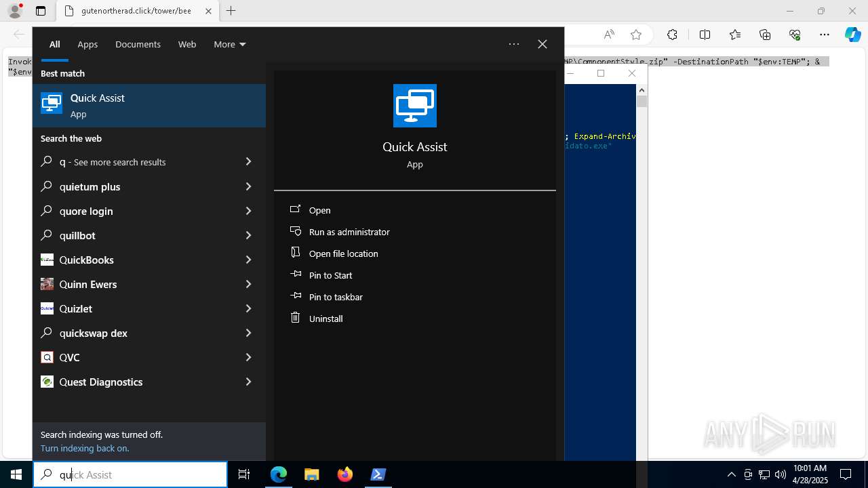Open Edge Extensions icon
868x488 pixels.
[672, 35]
